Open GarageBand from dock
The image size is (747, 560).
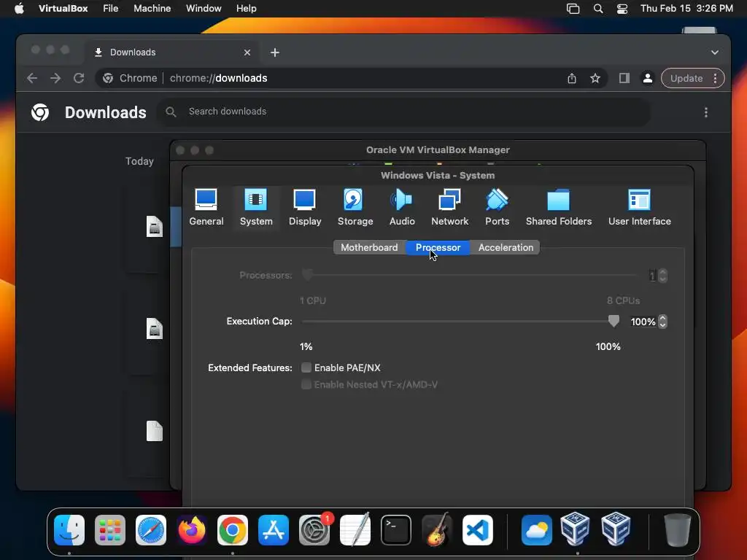click(x=436, y=529)
